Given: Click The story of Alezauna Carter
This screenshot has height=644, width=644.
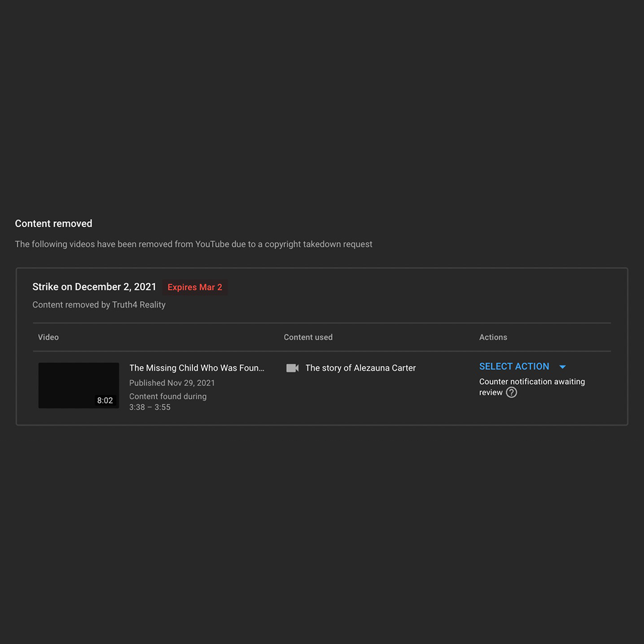Looking at the screenshot, I should point(360,368).
